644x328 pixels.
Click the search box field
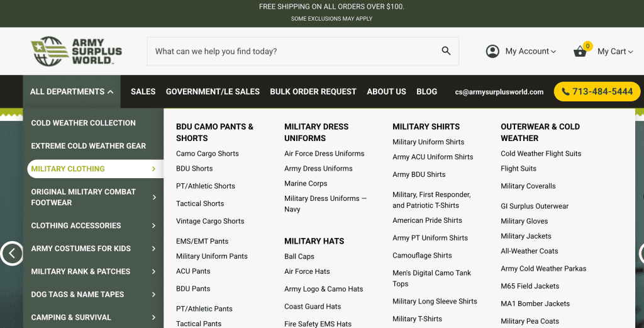click(303, 52)
